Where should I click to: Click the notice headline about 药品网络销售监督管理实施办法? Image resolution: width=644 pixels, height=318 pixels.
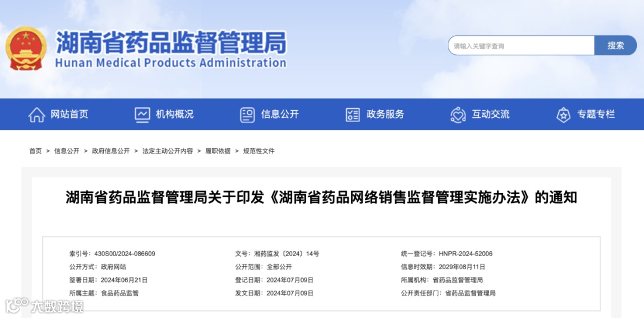pos(321,198)
